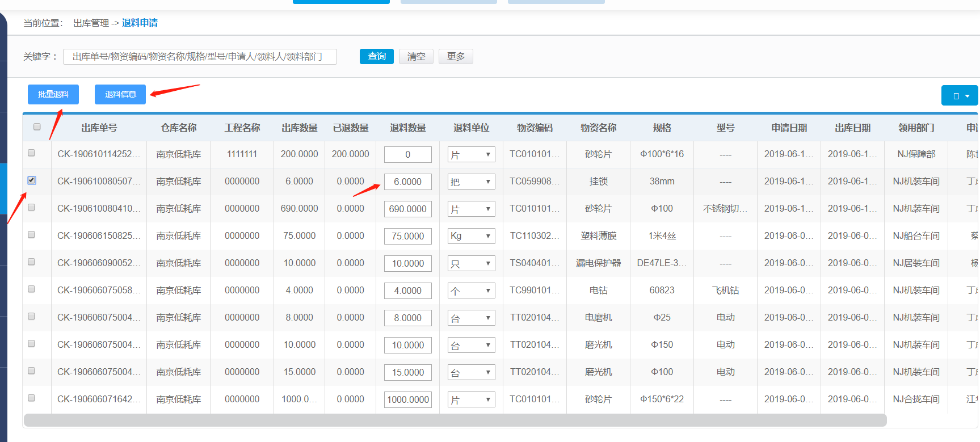Click the 出库单号 column header
The height and width of the screenshot is (442, 980).
point(99,128)
